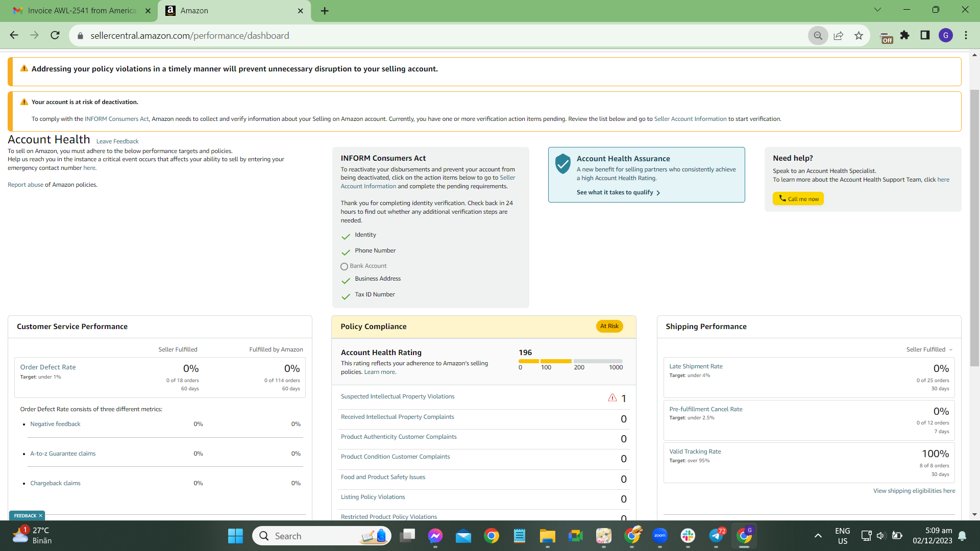Click the address bar URL
980x551 pixels.
190,36
